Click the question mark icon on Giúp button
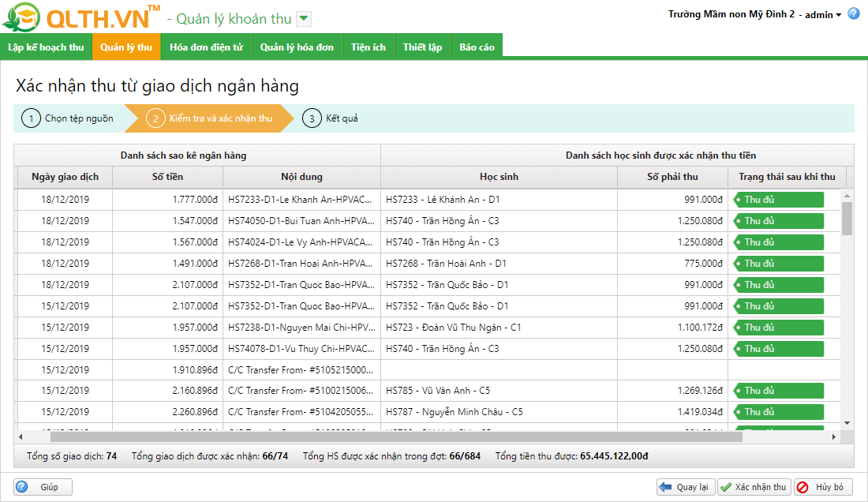The height and width of the screenshot is (502, 868). pyautogui.click(x=22, y=487)
